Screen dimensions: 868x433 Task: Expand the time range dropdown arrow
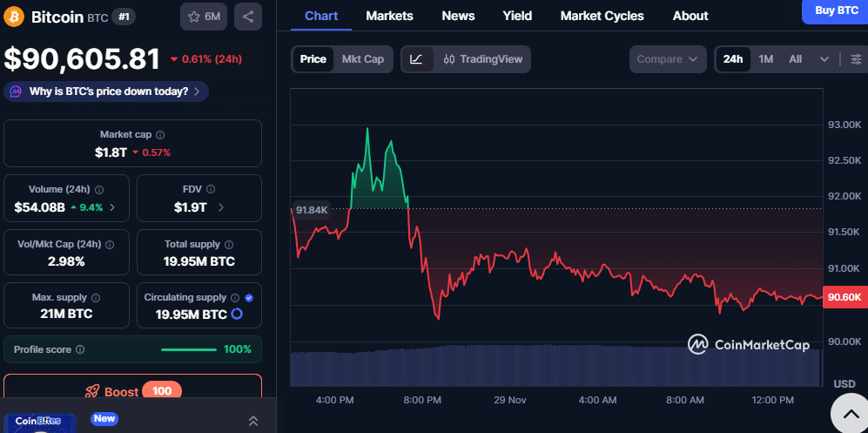coord(824,59)
